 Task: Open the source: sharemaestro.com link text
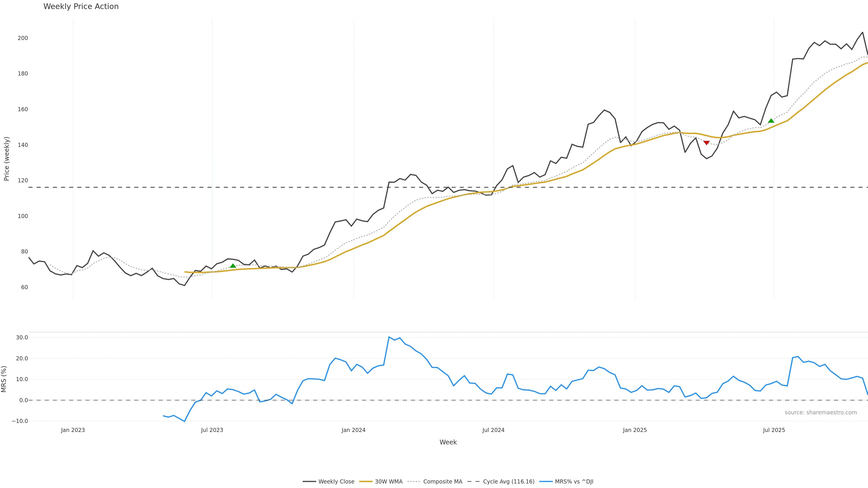point(821,413)
